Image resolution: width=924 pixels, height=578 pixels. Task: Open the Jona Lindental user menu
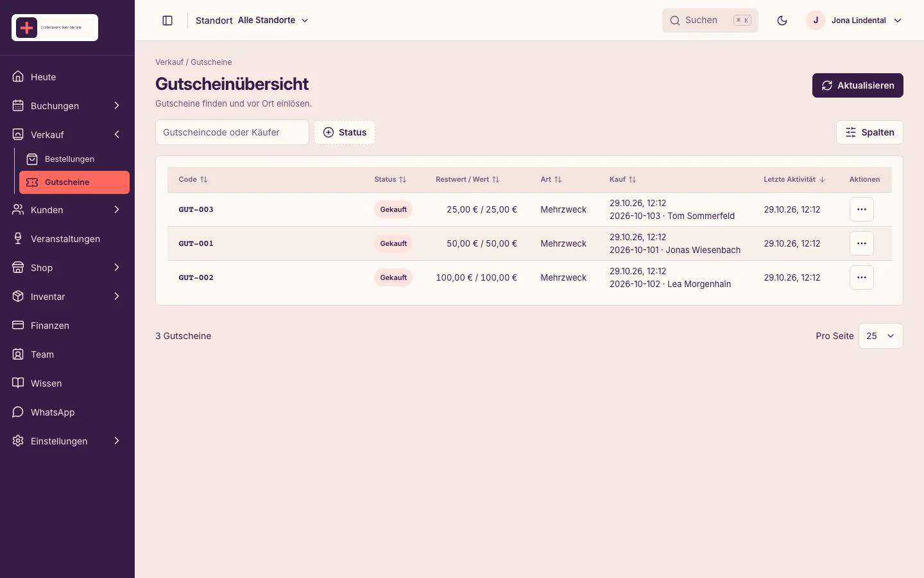click(x=855, y=21)
